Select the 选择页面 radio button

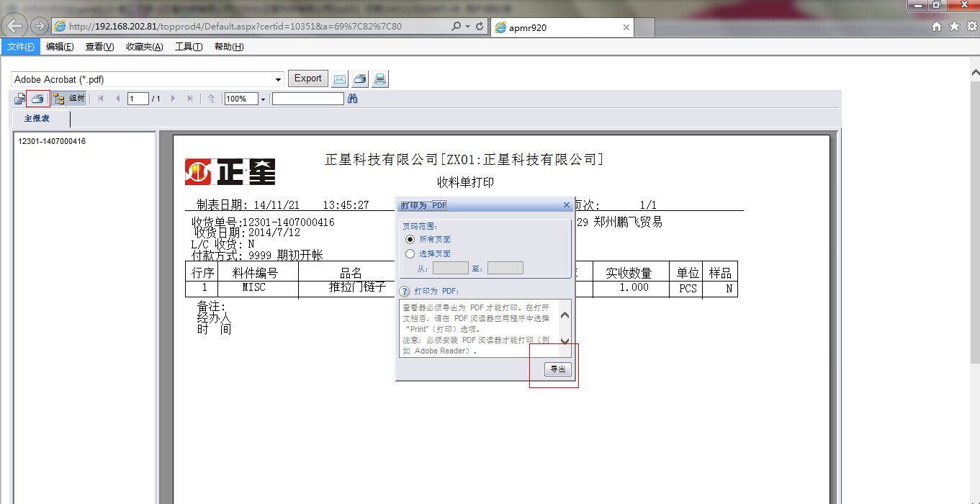point(410,253)
